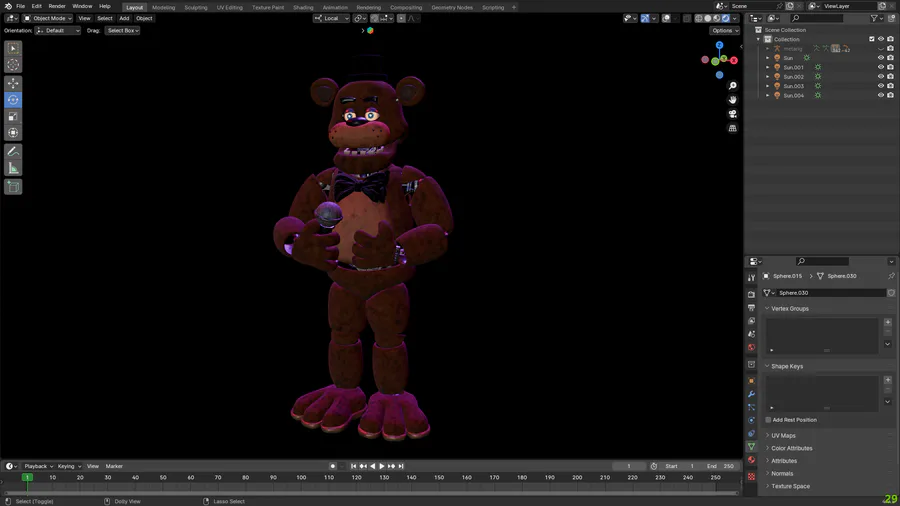The height and width of the screenshot is (506, 900).
Task: Open the Texture properties checker tab
Action: tap(751, 477)
